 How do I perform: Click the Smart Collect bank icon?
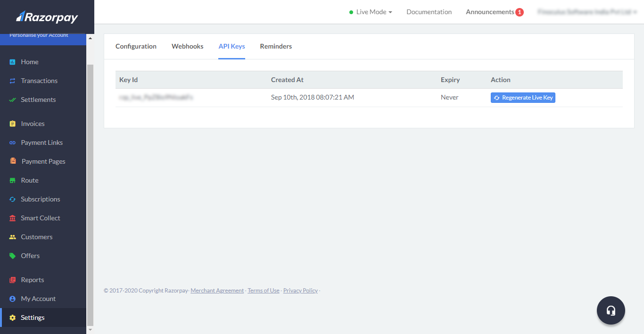(x=13, y=218)
